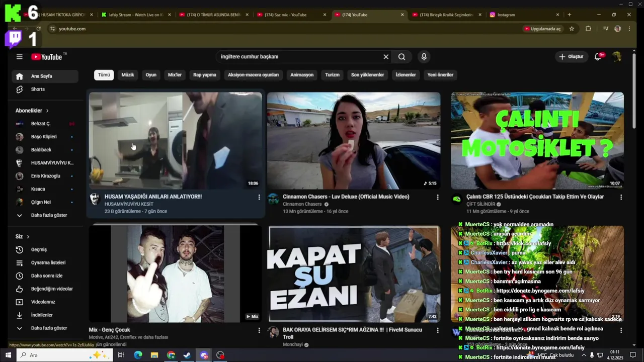
Task: Select the Son yüklenenler chip
Action: [x=367, y=75]
